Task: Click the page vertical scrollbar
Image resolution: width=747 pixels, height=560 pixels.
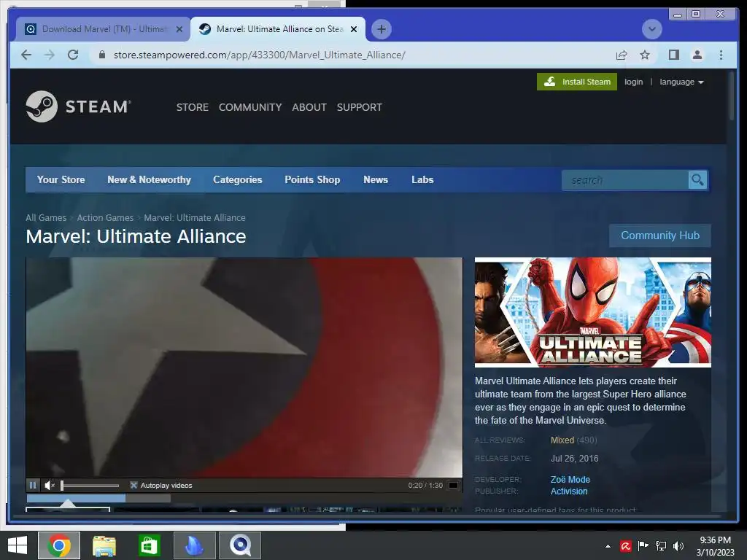Action: [x=731, y=96]
